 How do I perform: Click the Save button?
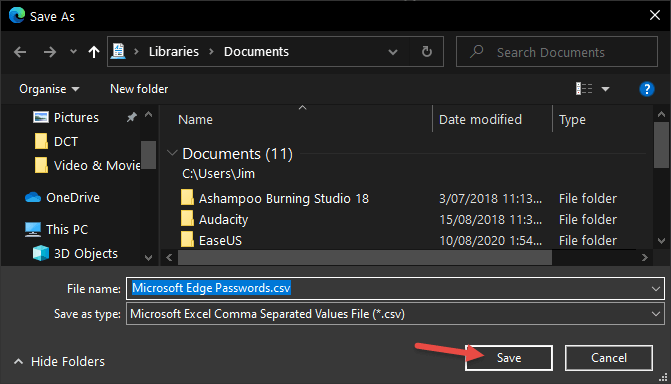tap(509, 358)
